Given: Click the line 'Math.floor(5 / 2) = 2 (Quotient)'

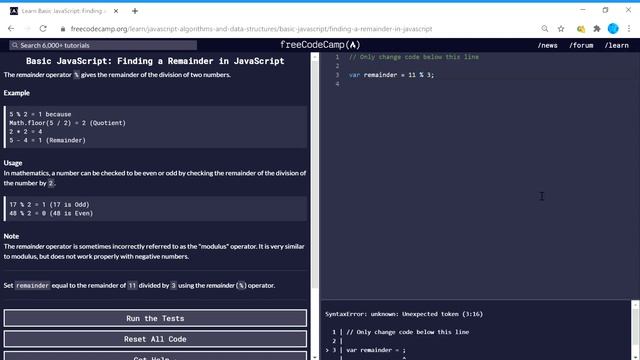Looking at the screenshot, I should (68, 123).
